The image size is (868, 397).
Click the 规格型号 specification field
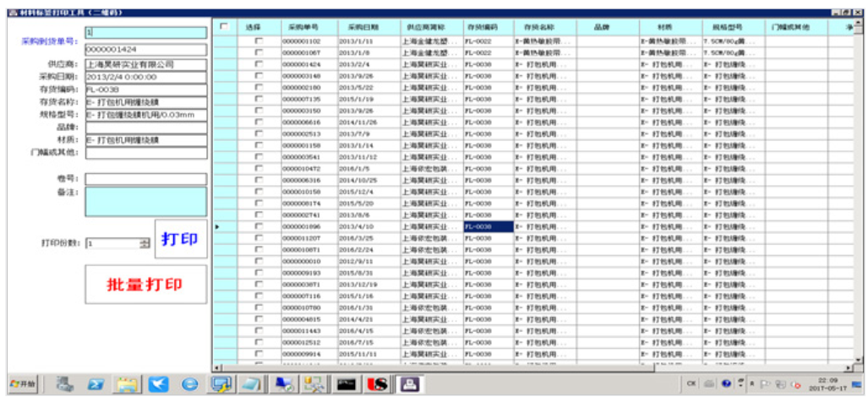145,115
